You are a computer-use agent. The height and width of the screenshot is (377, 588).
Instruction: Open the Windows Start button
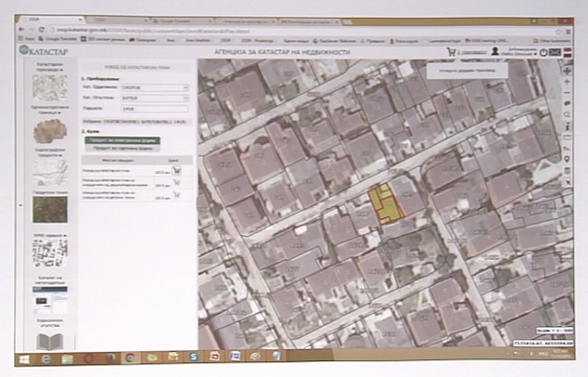(x=24, y=359)
